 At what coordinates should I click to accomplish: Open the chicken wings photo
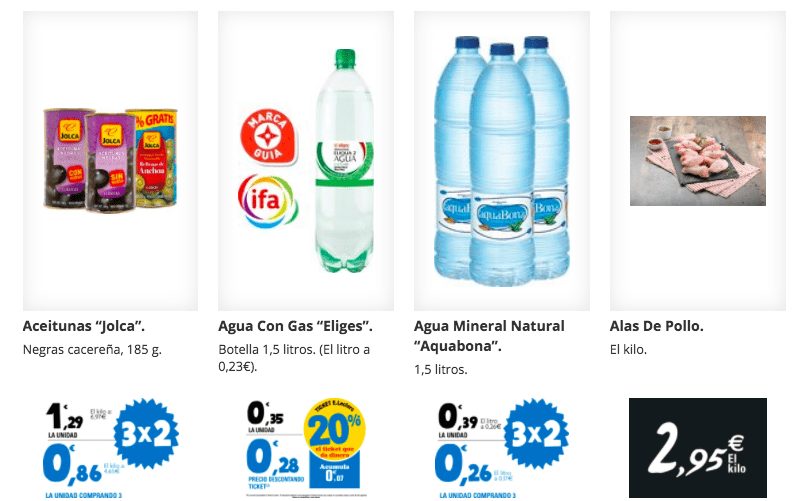(x=698, y=161)
